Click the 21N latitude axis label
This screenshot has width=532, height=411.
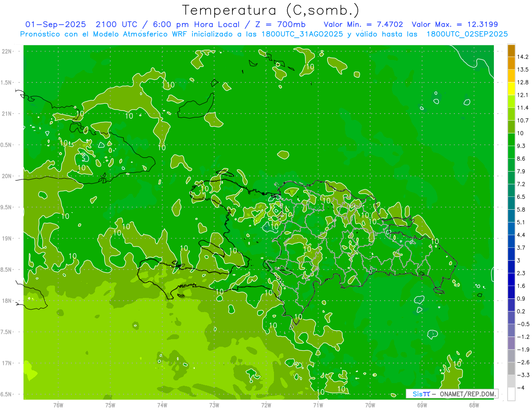7,114
